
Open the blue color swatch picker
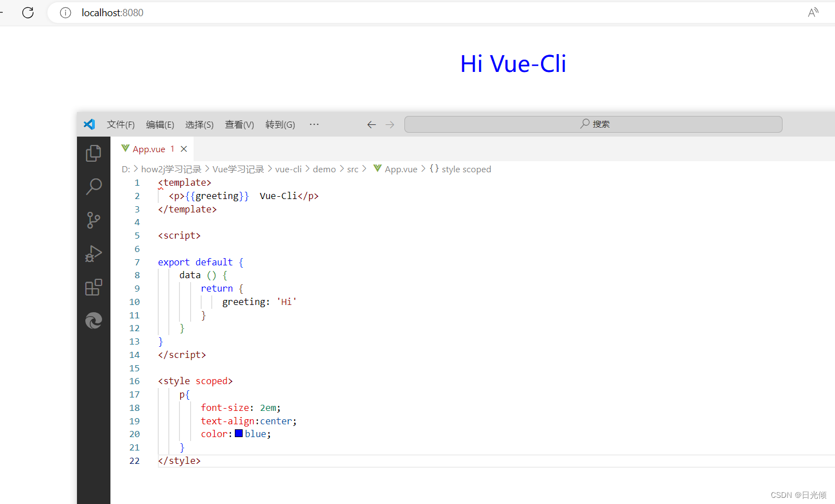tap(239, 433)
